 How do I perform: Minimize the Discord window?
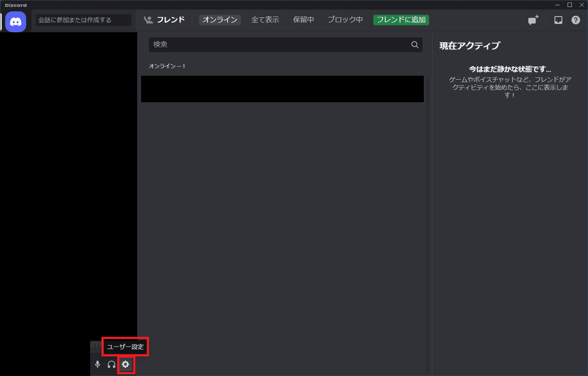tap(558, 5)
